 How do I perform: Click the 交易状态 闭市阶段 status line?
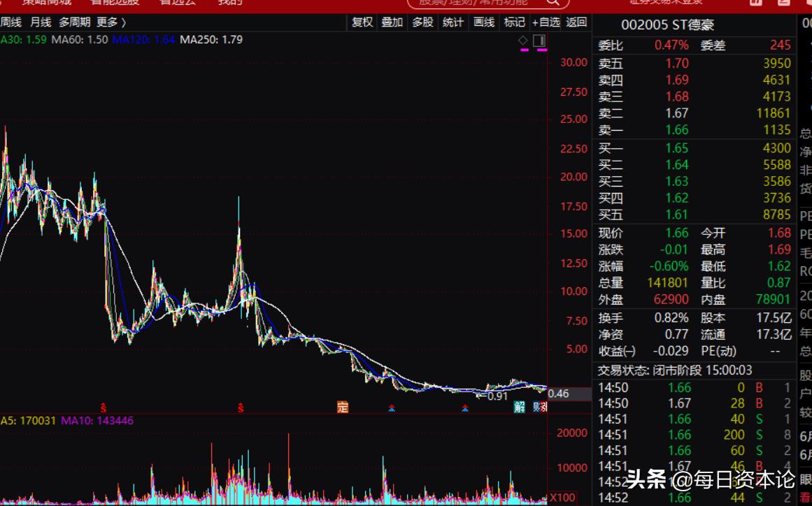[675, 370]
